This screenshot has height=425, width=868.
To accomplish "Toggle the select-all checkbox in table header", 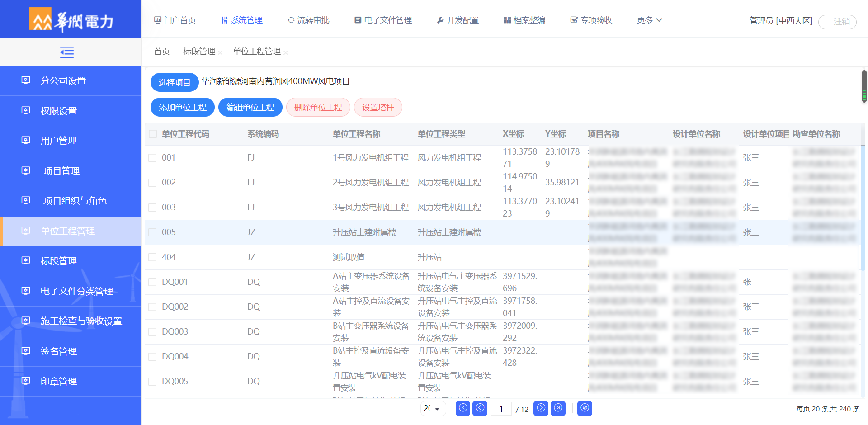I will [153, 134].
